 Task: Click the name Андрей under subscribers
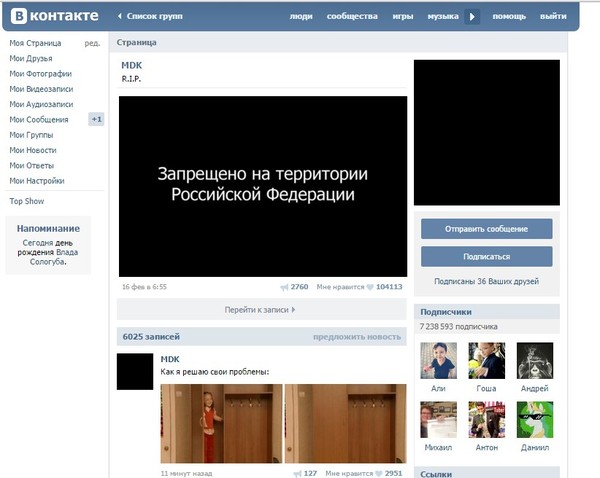click(x=535, y=388)
